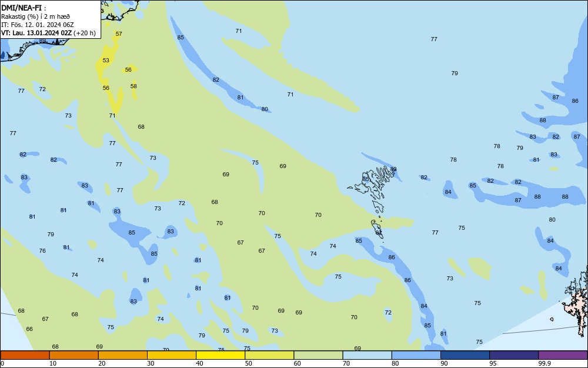Click the legend scale label 0
The image size is (588, 368).
click(2, 363)
